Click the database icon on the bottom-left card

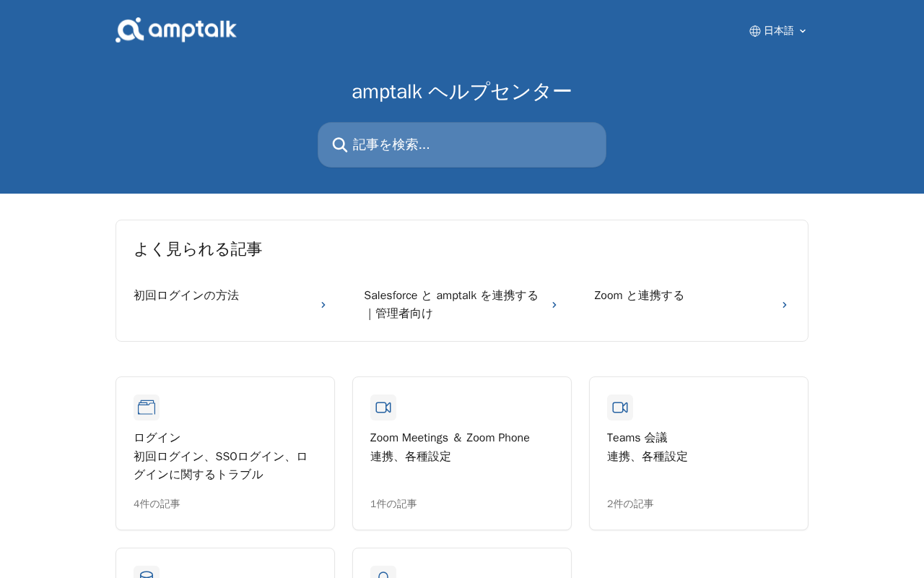pyautogui.click(x=147, y=572)
